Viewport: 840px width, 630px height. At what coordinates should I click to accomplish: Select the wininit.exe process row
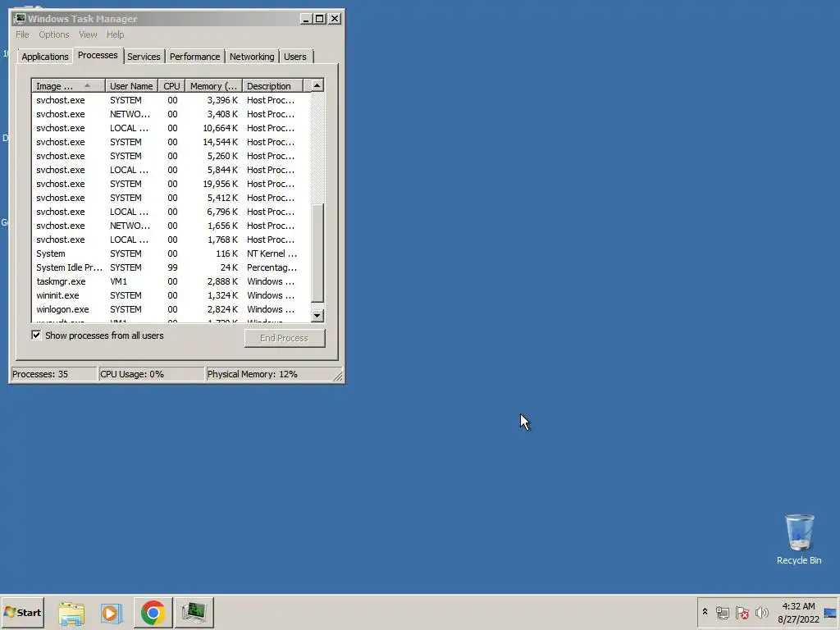(171, 295)
